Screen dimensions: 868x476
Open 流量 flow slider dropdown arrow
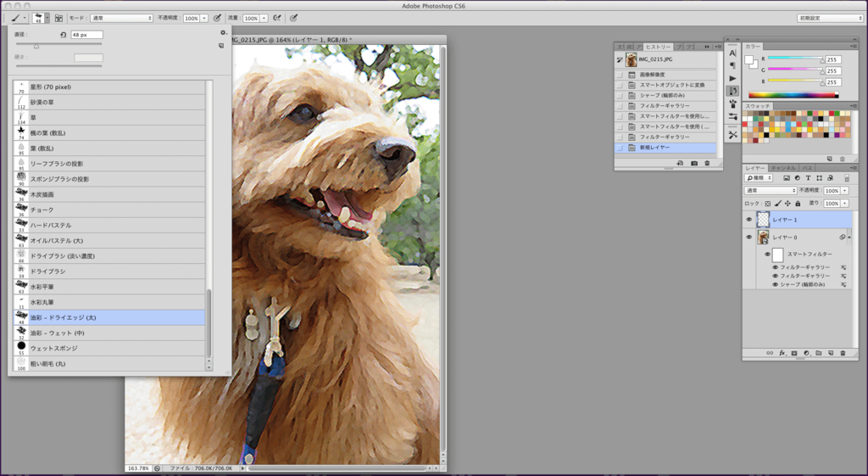click(264, 18)
